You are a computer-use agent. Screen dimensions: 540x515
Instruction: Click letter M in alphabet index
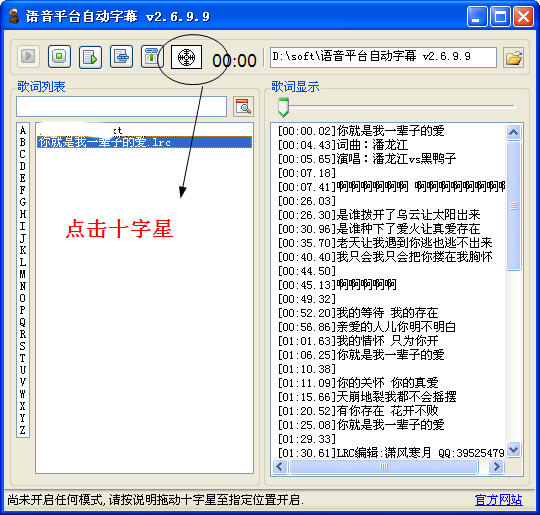tap(23, 274)
